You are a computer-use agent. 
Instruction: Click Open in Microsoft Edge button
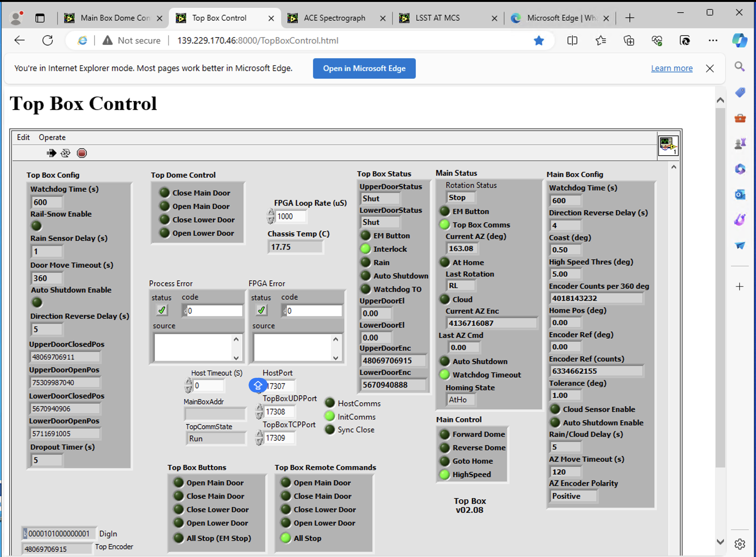pos(363,68)
